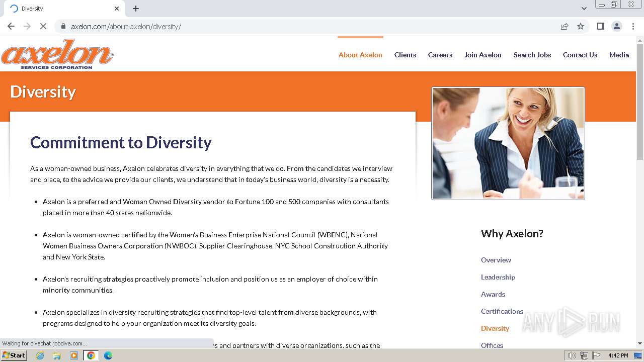Screen dimensions: 644x362
Task: Open the Media menu item
Action: pos(619,55)
